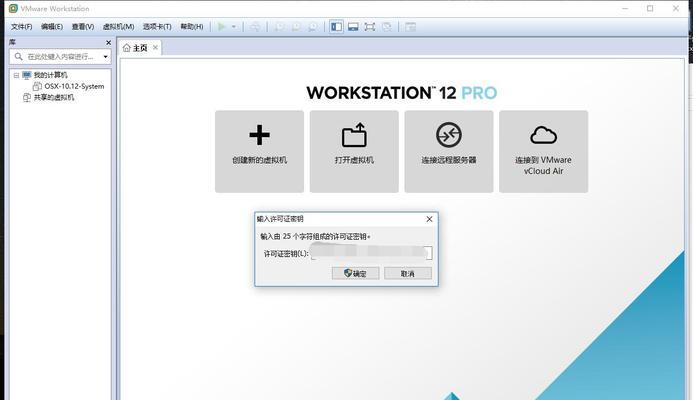Click the 连接到 VMware vCloud Air tile
The height and width of the screenshot is (400, 693).
tap(544, 152)
